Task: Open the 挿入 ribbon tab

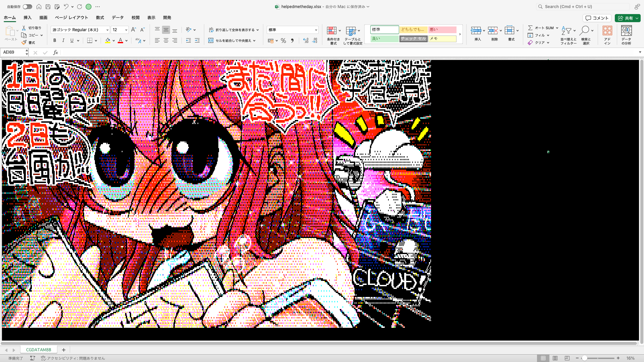Action: point(28,18)
